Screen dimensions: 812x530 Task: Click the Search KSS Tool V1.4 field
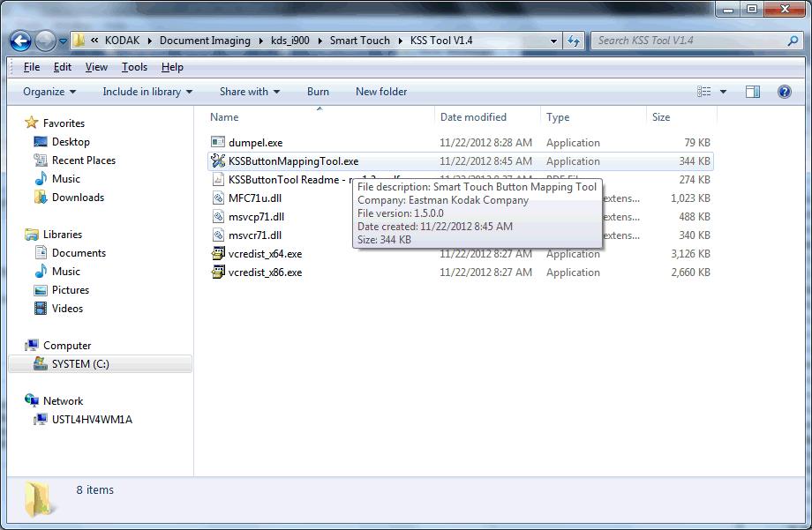coord(688,41)
